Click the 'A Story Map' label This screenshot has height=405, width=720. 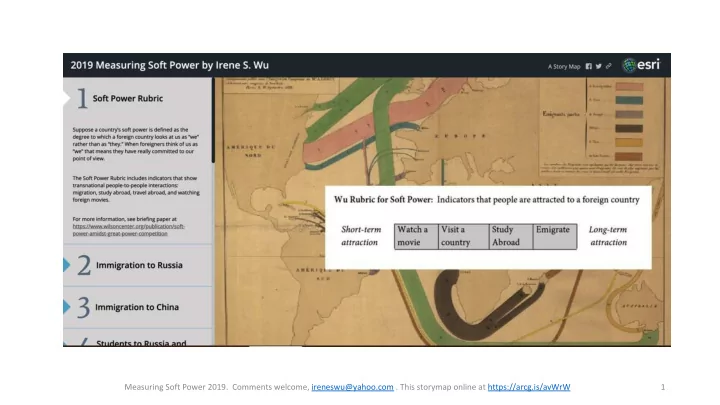click(564, 67)
